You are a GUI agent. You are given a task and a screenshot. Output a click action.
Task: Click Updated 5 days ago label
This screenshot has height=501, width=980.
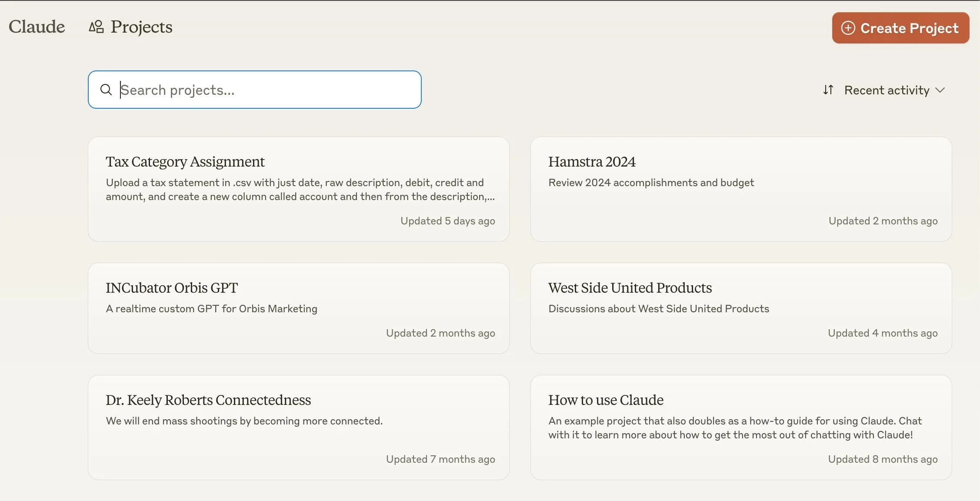point(447,221)
